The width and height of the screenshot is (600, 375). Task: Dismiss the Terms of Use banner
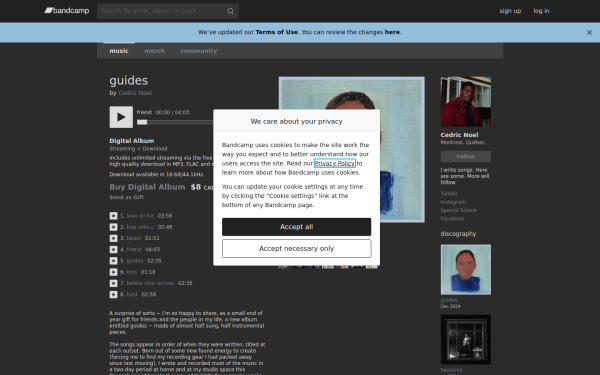tap(589, 33)
